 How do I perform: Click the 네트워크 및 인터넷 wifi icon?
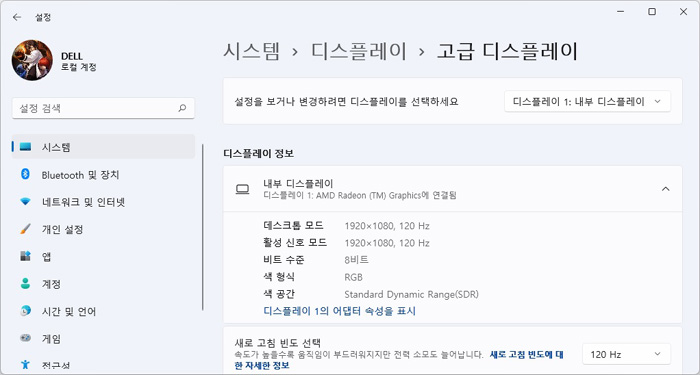(25, 202)
